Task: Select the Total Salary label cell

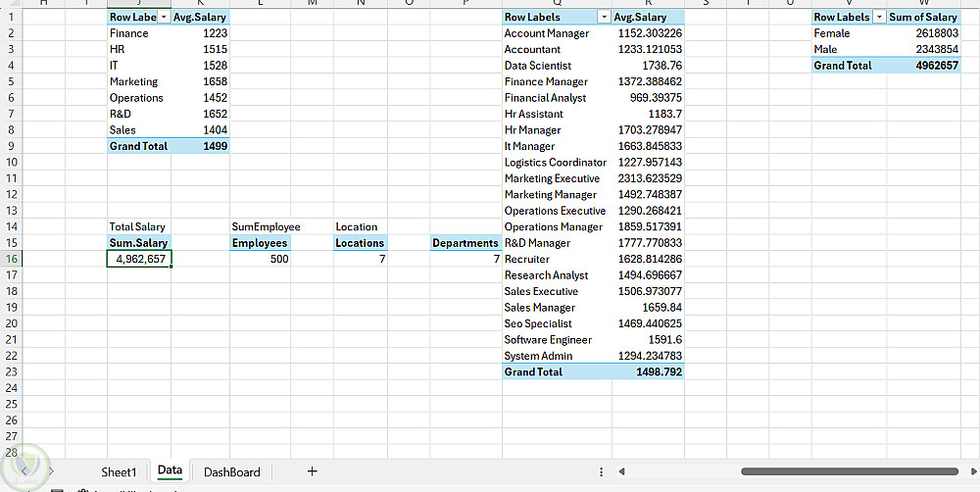Action: [x=139, y=226]
